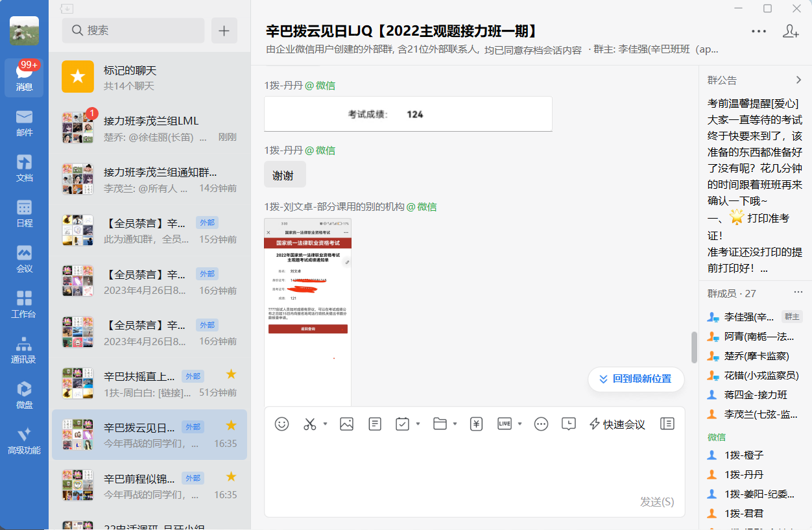Click the Send (发送) button

click(657, 501)
